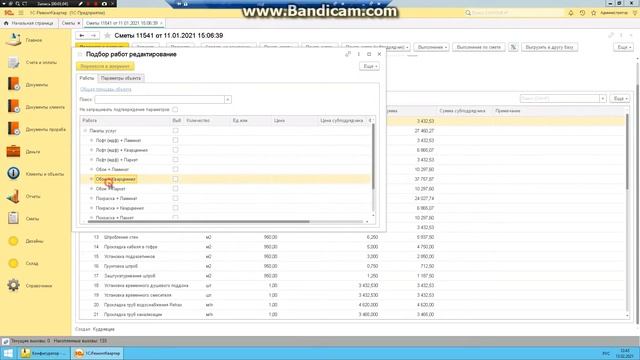Click the dialog link icon in title
The image size is (640, 360).
click(x=348, y=54)
